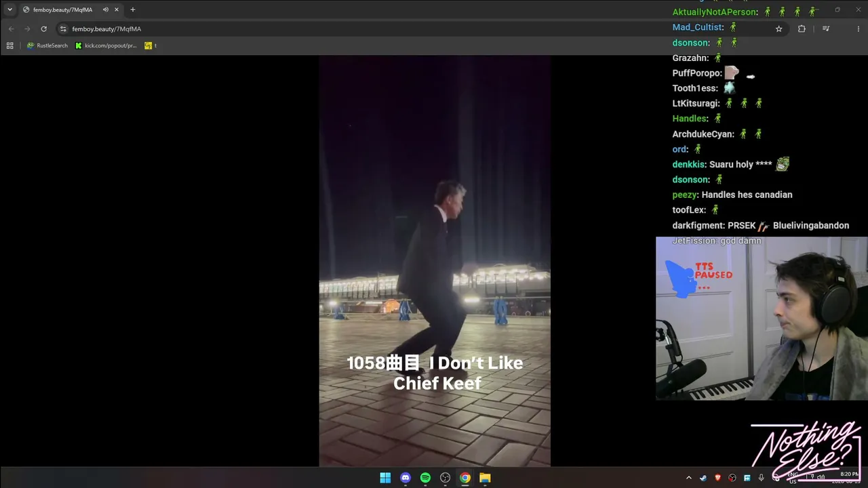Click peezy's message 'Handles hes canadian'
The image size is (868, 488).
tap(747, 195)
